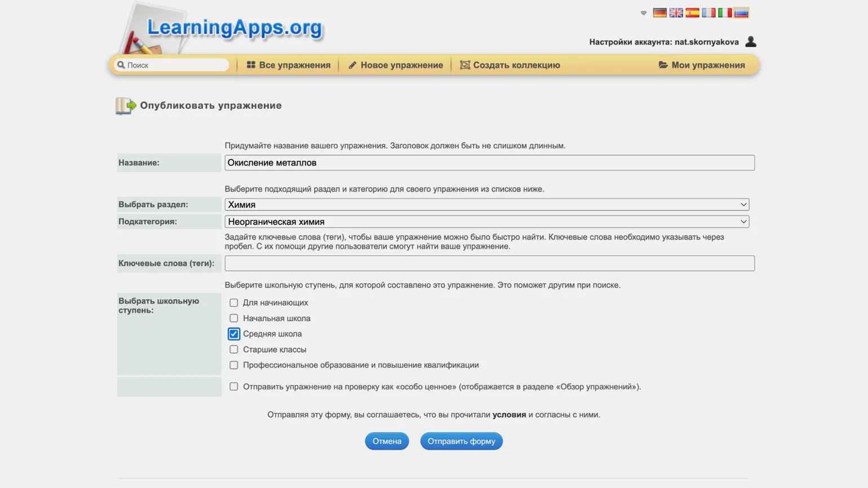Open account via user profile icon
868x488 pixels.
coord(750,42)
